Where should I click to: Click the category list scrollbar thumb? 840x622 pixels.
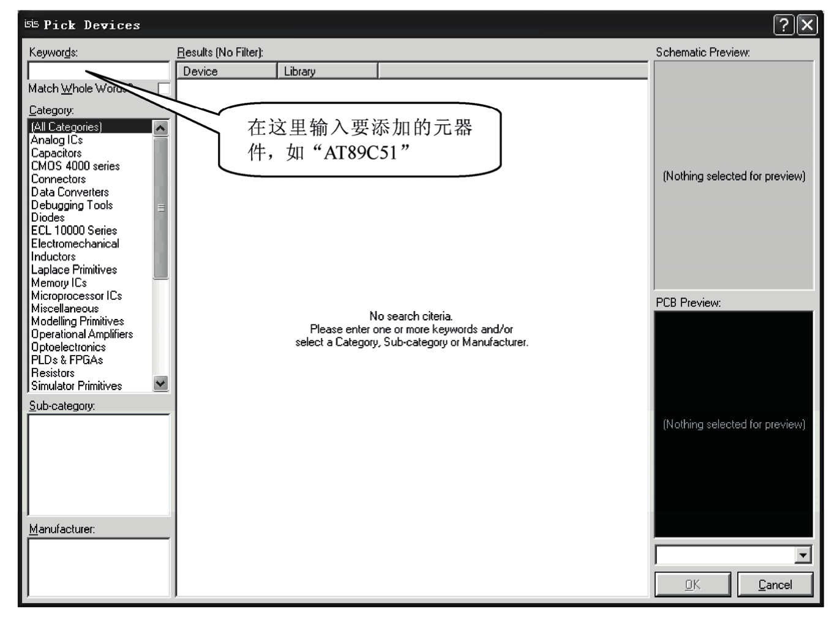160,208
